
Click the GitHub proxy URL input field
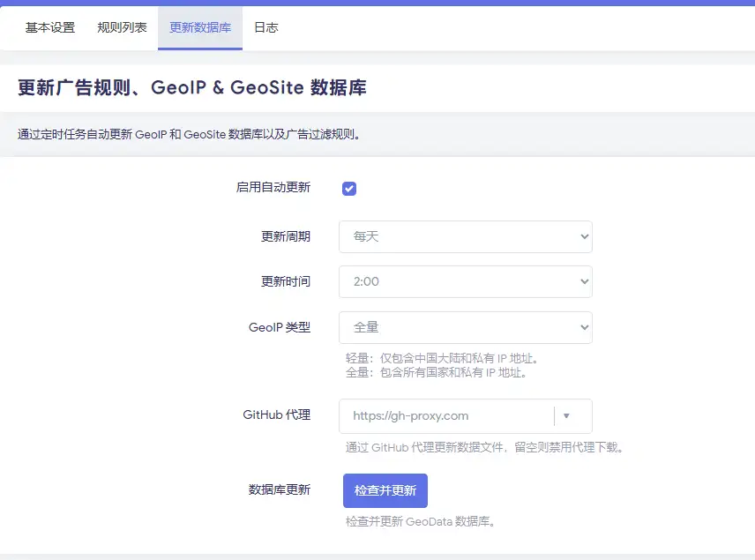click(441, 415)
